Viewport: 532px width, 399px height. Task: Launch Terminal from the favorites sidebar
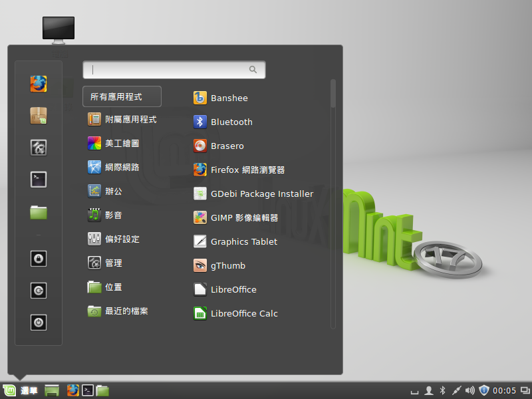coord(39,180)
